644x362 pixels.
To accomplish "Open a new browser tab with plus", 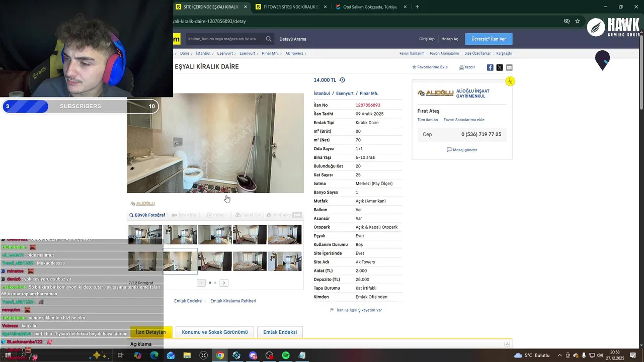I will point(417,7).
